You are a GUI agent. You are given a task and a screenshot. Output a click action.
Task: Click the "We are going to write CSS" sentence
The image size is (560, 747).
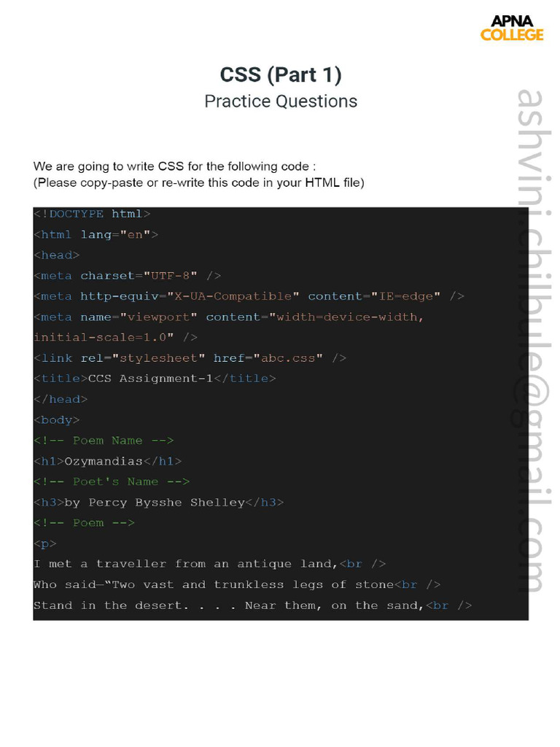click(175, 166)
